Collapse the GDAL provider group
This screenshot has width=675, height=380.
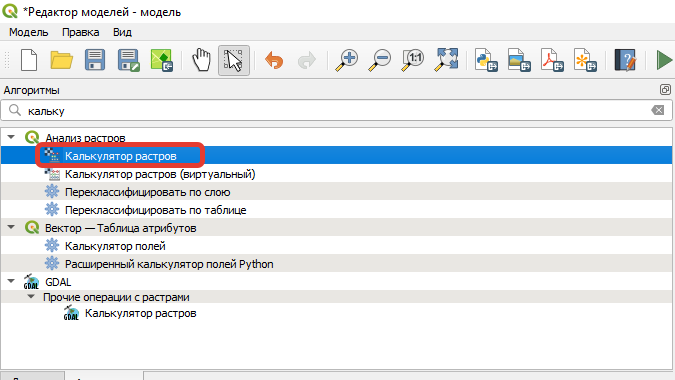pyautogui.click(x=11, y=281)
